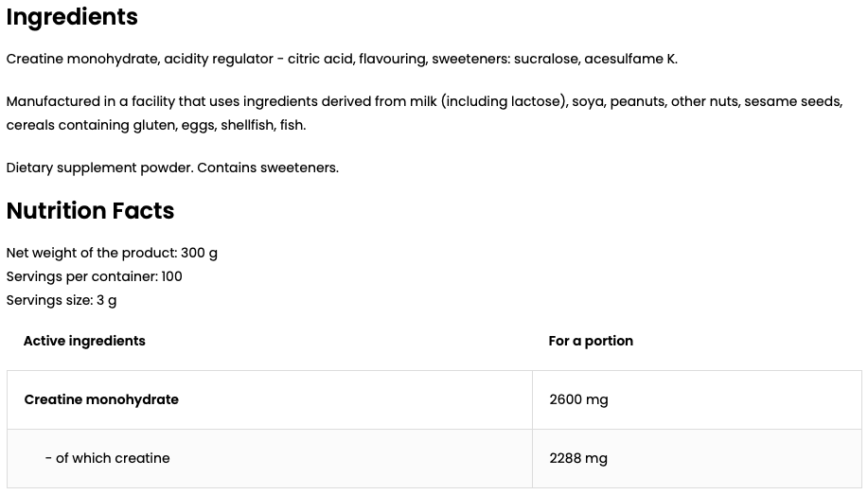
Task: Click the Ingredients heading
Action: coord(72,17)
